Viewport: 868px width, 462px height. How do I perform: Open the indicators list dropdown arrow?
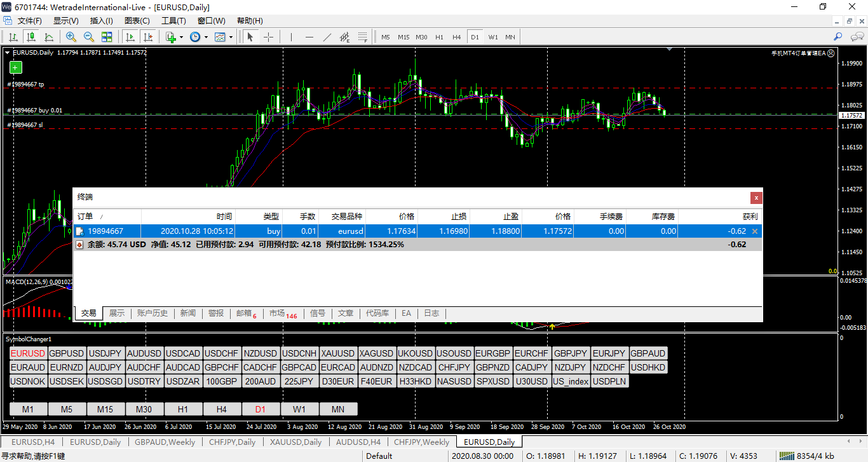point(182,37)
